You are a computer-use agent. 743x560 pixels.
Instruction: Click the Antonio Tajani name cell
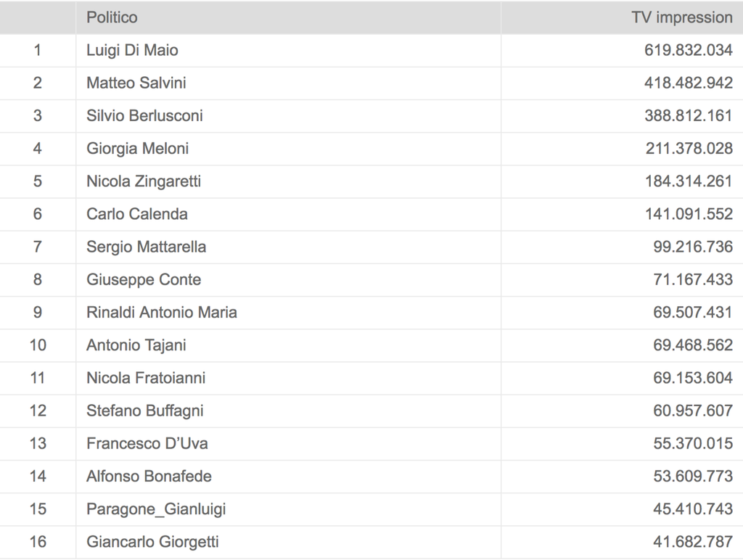[136, 345]
